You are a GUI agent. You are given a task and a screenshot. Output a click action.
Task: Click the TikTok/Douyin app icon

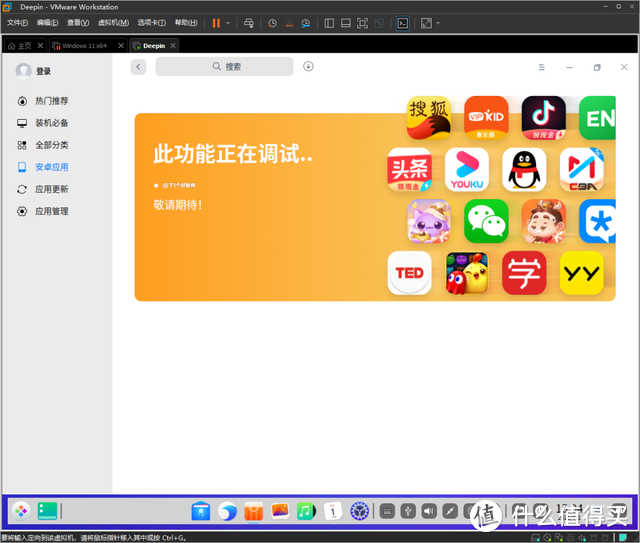pos(544,118)
